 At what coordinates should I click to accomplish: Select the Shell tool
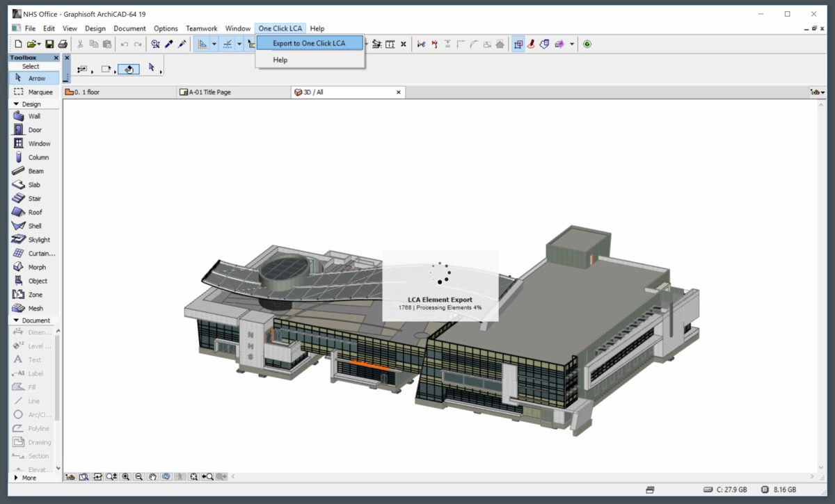coord(33,226)
